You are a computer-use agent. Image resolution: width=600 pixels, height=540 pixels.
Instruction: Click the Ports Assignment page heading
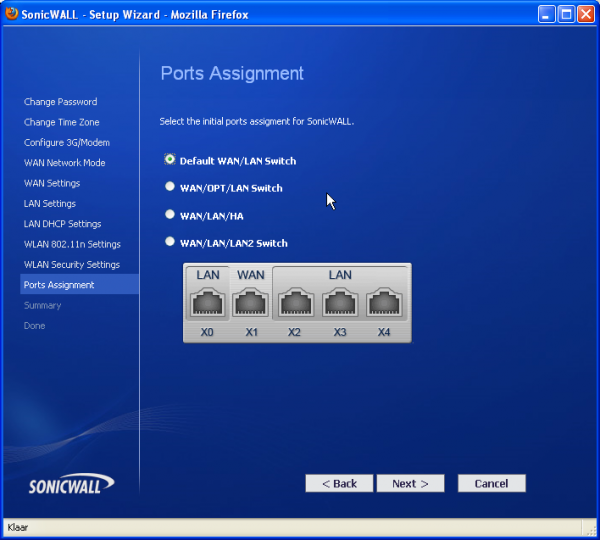(x=232, y=73)
